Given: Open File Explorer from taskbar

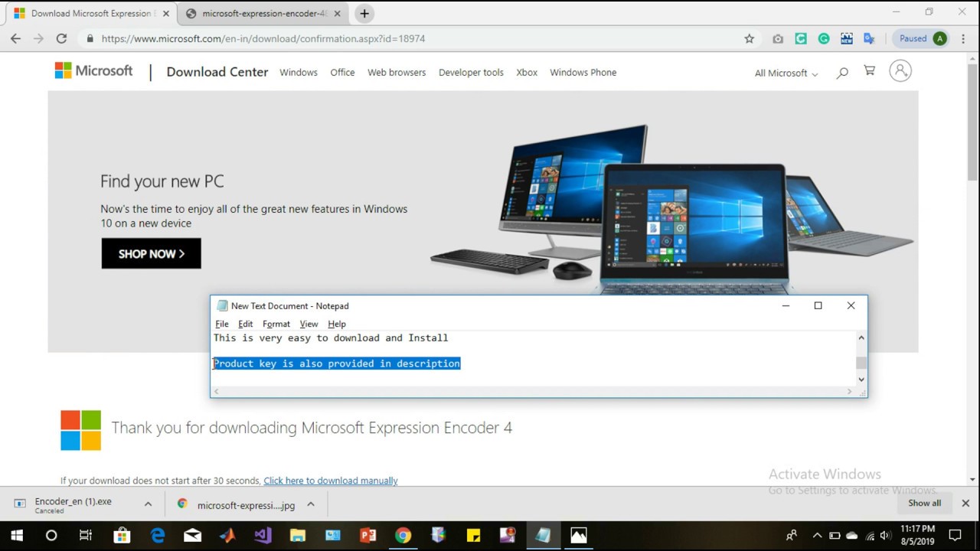Looking at the screenshot, I should coord(298,536).
